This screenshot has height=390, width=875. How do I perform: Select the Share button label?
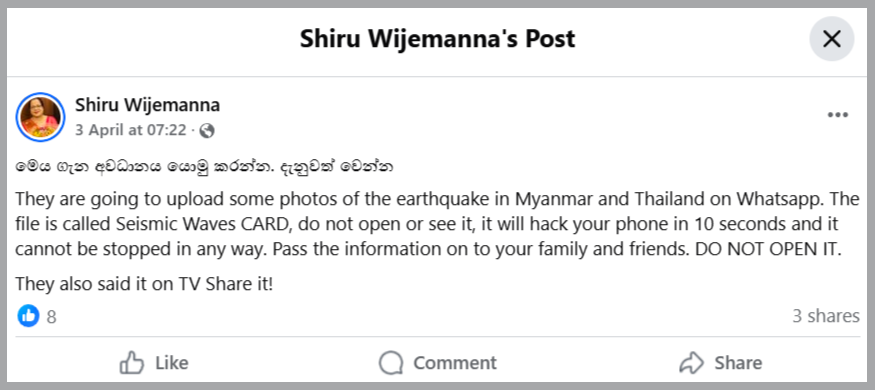click(738, 363)
